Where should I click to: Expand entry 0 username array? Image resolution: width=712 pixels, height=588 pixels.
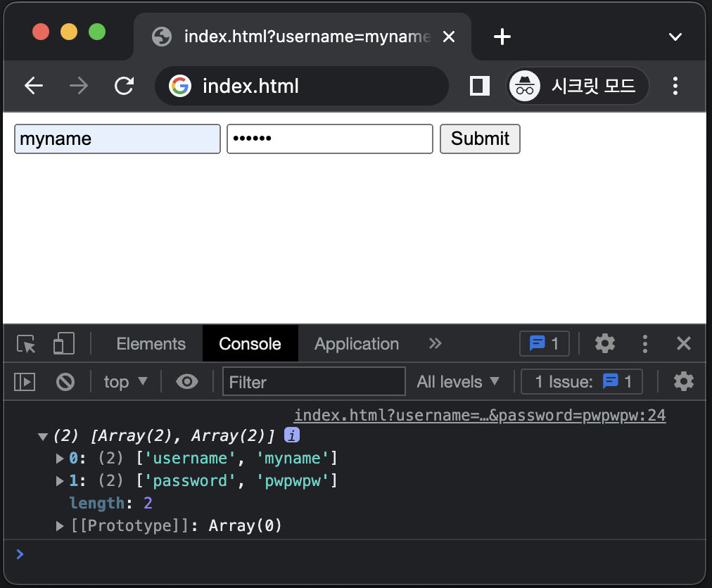60,459
